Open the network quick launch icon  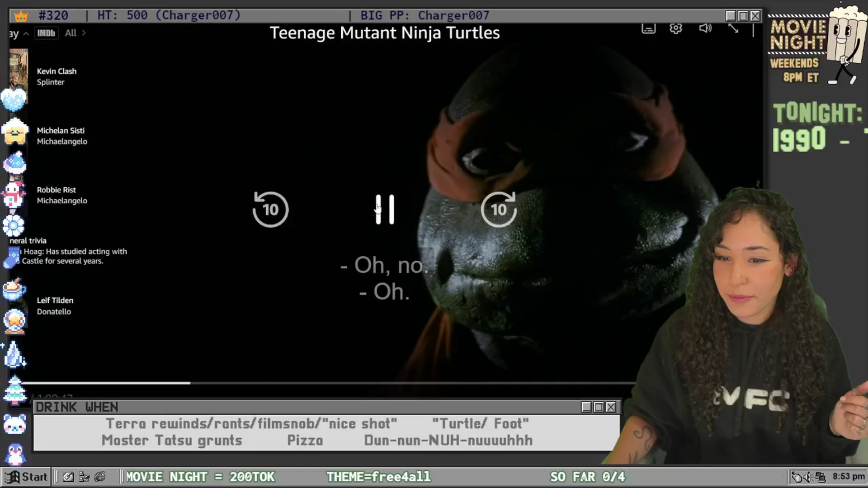[84, 477]
